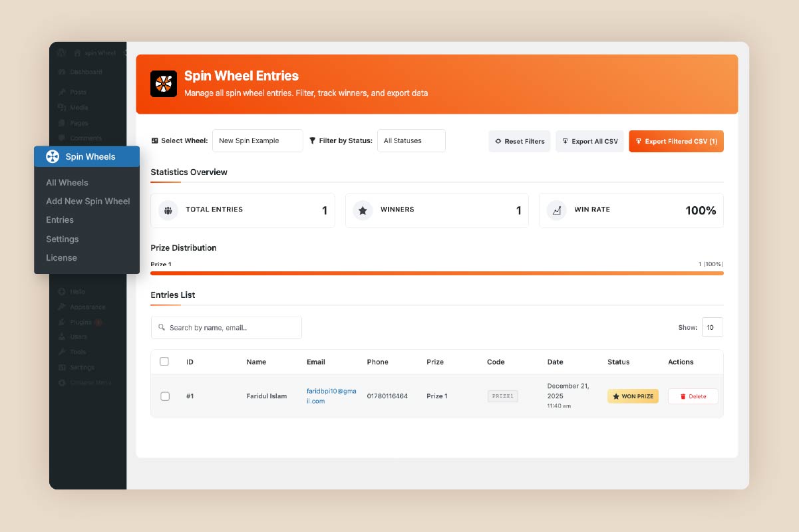Open the Show entries count dropdown

coord(712,328)
